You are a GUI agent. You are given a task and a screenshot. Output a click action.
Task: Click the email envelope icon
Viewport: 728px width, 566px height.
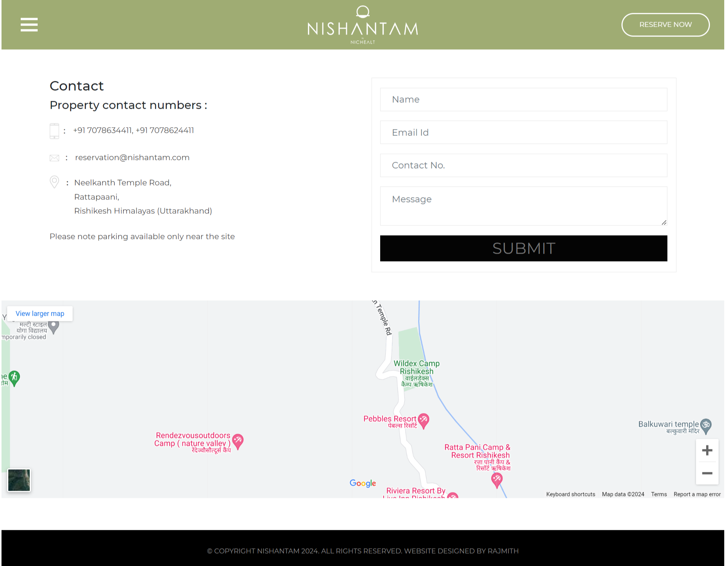(x=55, y=157)
